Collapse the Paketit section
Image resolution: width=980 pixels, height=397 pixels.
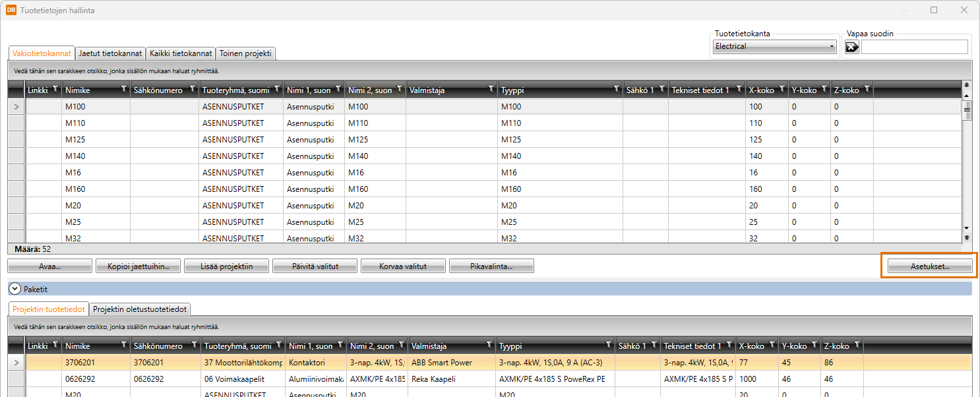(x=14, y=289)
